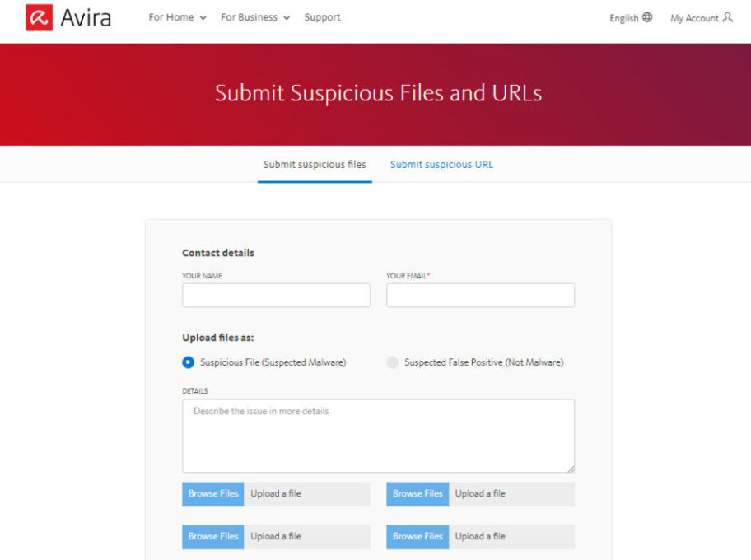Click the top-left Upload a file box
The image size is (751, 560).
coord(307,494)
